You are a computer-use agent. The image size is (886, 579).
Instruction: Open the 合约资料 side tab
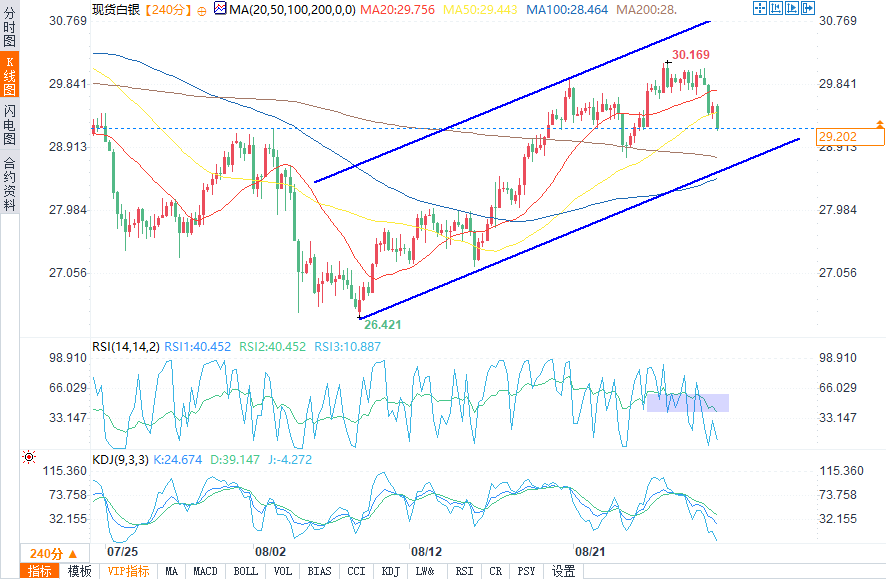coord(10,182)
